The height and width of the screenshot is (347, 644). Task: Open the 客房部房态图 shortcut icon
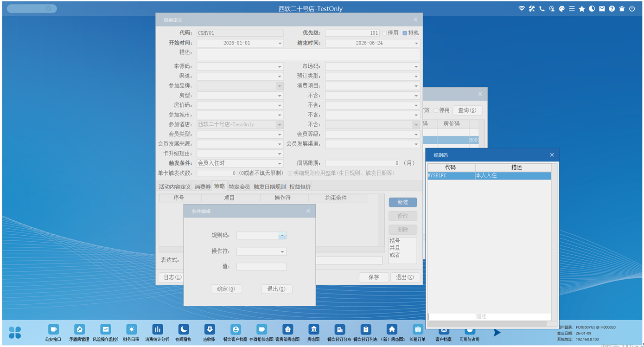pos(287,329)
